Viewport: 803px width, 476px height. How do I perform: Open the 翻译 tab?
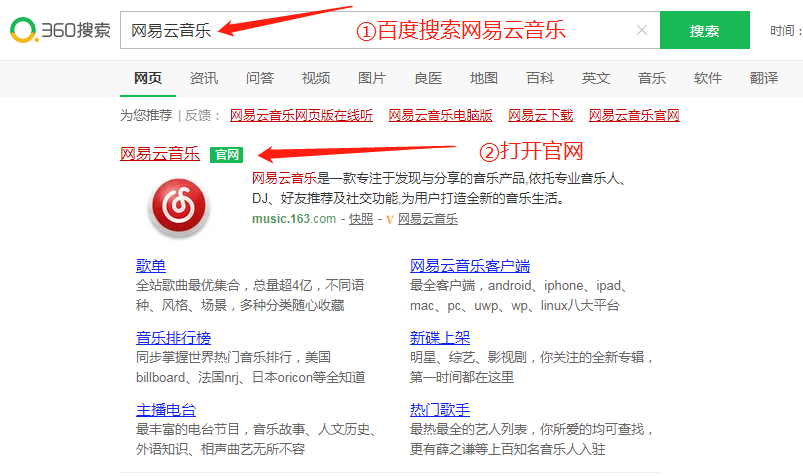[x=764, y=78]
